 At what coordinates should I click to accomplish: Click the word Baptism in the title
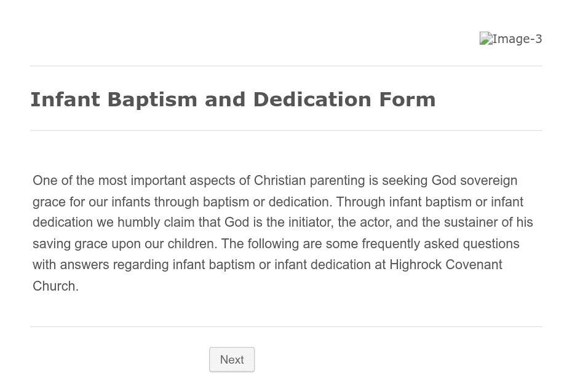pyautogui.click(x=153, y=100)
